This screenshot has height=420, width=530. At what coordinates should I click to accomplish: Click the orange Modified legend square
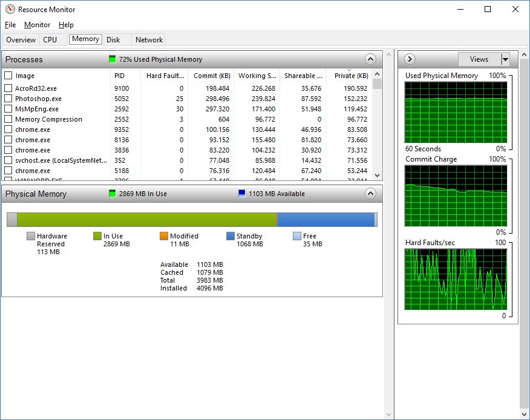164,236
